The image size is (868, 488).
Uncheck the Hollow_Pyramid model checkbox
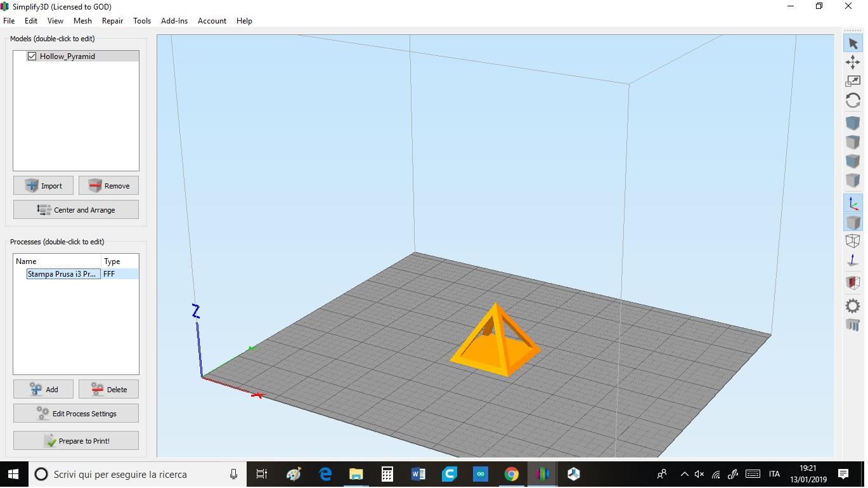(32, 56)
